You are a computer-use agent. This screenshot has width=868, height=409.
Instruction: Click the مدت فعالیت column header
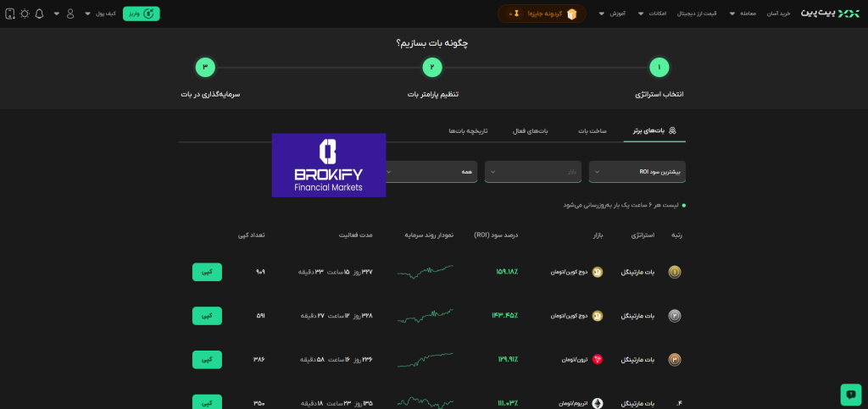pyautogui.click(x=356, y=235)
